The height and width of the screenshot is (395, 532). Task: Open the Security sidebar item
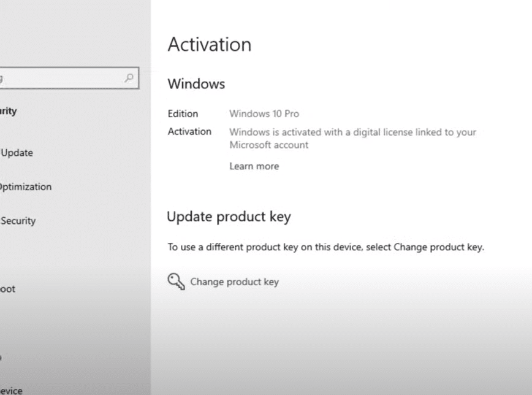18,221
